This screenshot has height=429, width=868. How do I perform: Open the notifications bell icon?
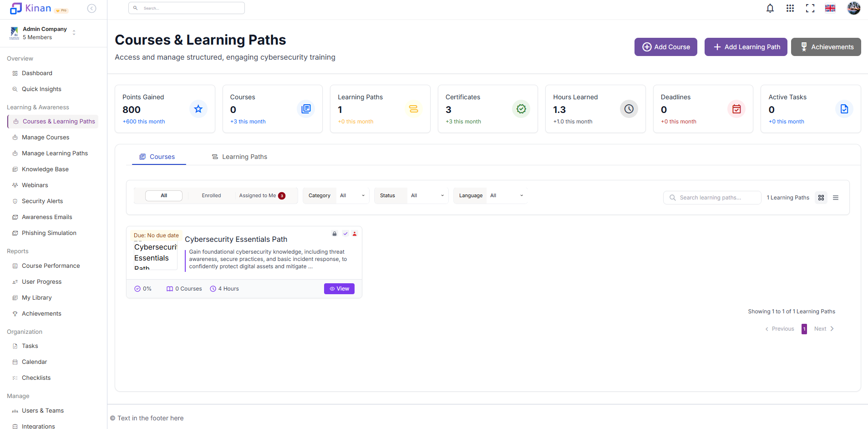770,8
